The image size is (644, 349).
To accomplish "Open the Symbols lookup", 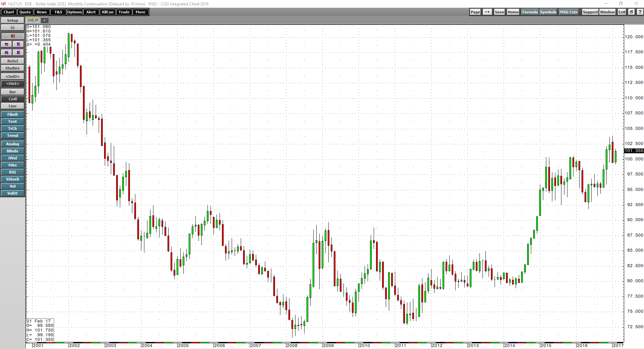I will point(548,12).
